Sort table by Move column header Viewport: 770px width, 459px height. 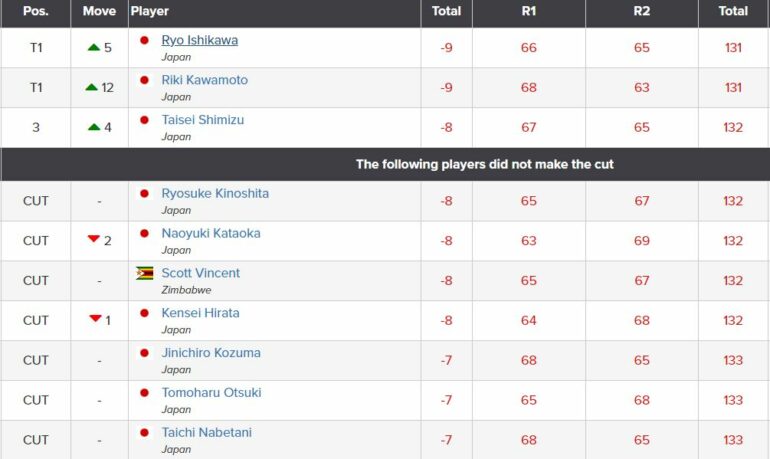pyautogui.click(x=99, y=11)
